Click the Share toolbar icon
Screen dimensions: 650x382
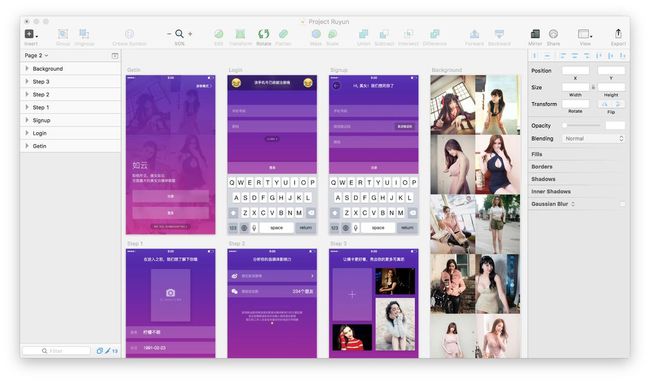[x=553, y=34]
